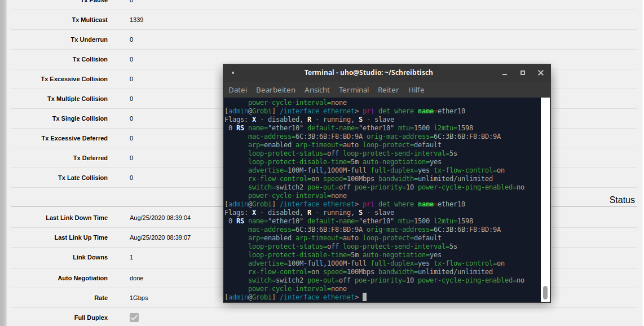
Task: Click the Tx Multiple Collision label
Action: tap(78, 99)
